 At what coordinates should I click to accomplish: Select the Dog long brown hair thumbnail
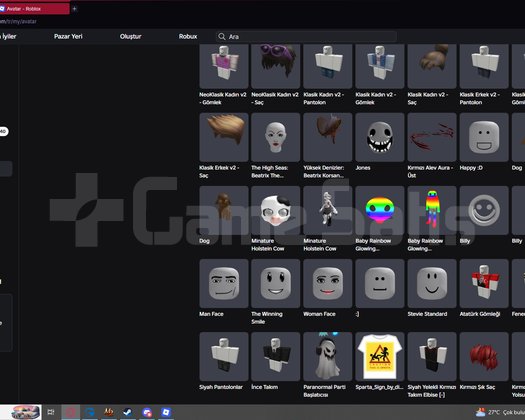(x=224, y=210)
